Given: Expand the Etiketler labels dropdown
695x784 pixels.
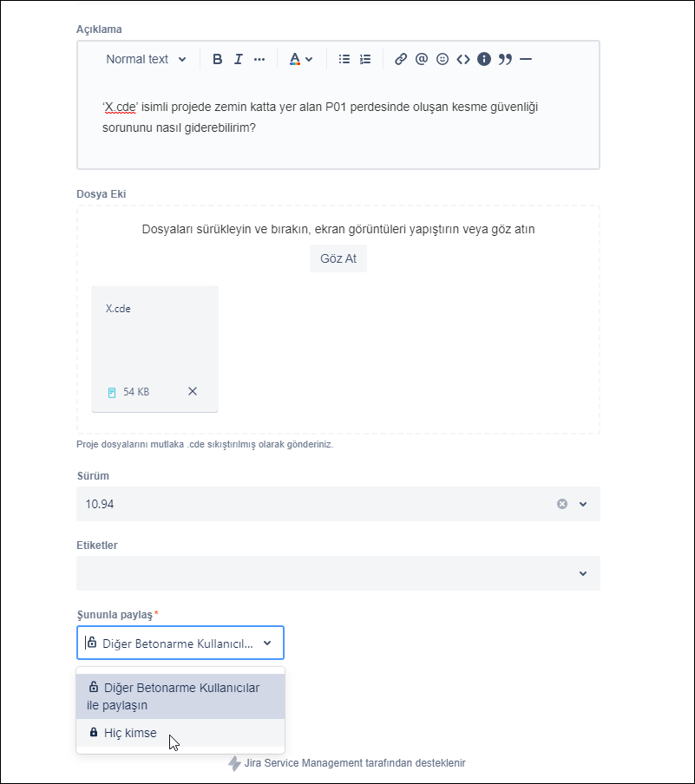Looking at the screenshot, I should (583, 573).
